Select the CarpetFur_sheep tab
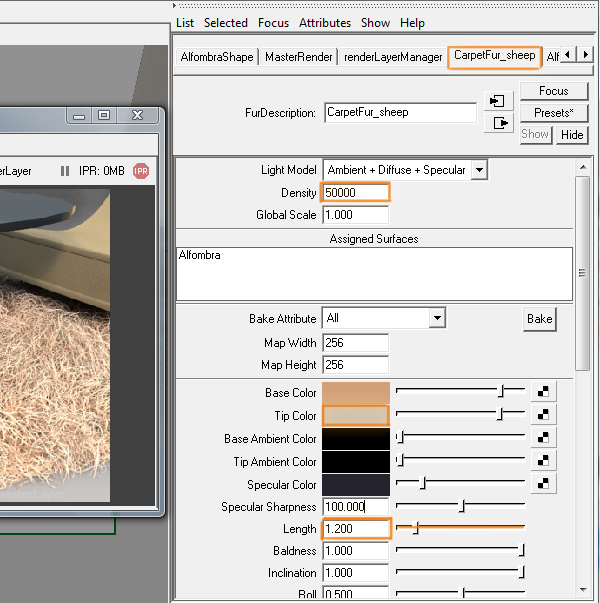 tap(495, 57)
